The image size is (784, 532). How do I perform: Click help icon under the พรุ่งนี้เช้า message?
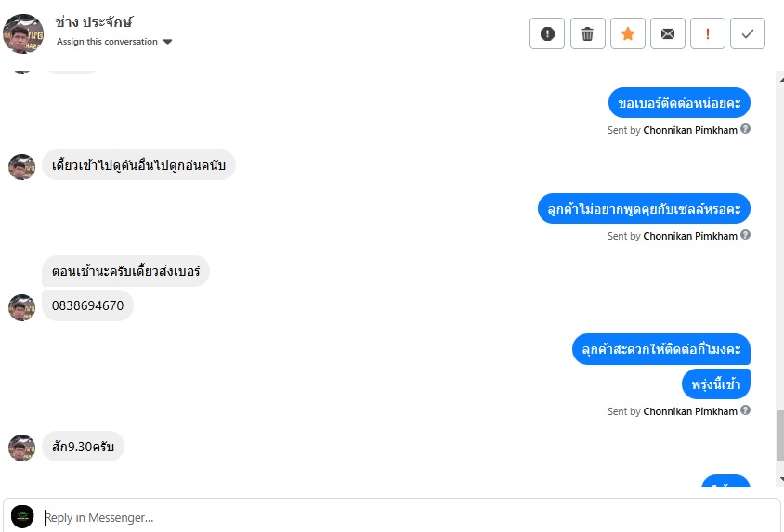click(746, 411)
